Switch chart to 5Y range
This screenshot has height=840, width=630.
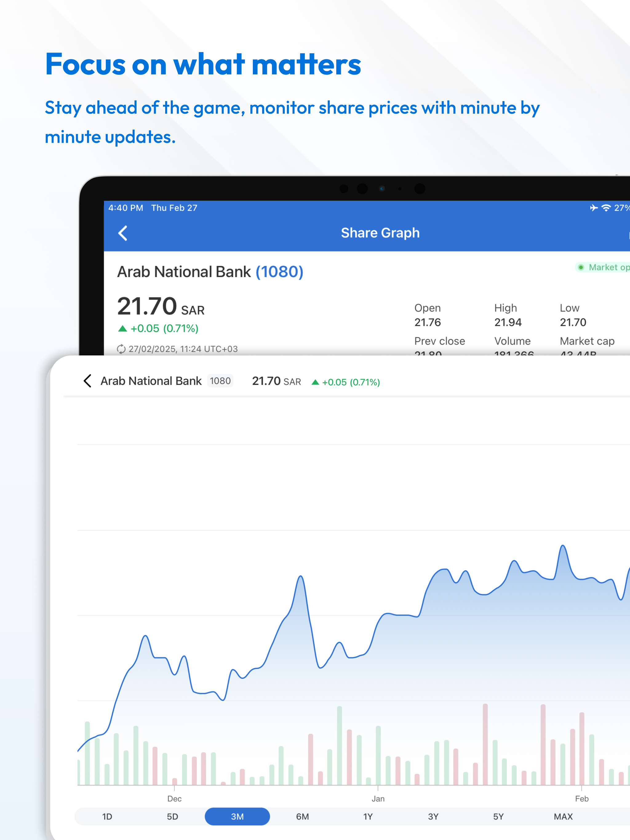pos(498,816)
